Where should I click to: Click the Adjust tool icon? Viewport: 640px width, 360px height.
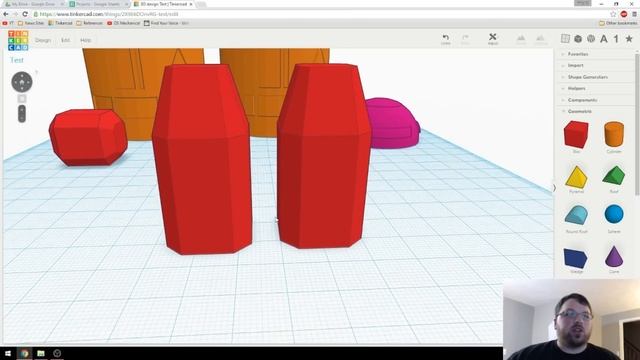pos(493,37)
